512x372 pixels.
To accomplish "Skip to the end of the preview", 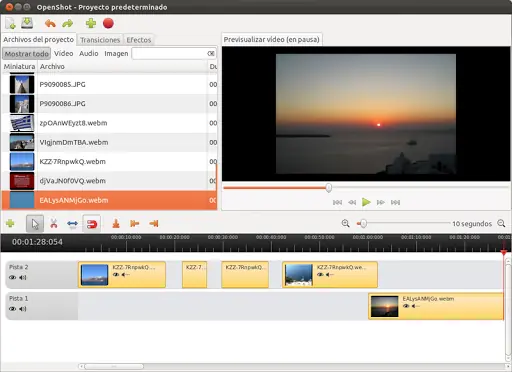I will point(395,202).
